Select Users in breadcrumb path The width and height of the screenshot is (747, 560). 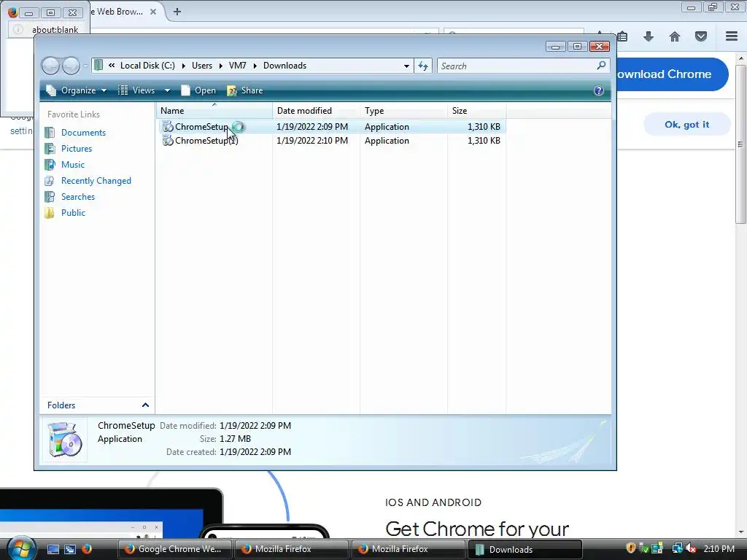tap(202, 66)
